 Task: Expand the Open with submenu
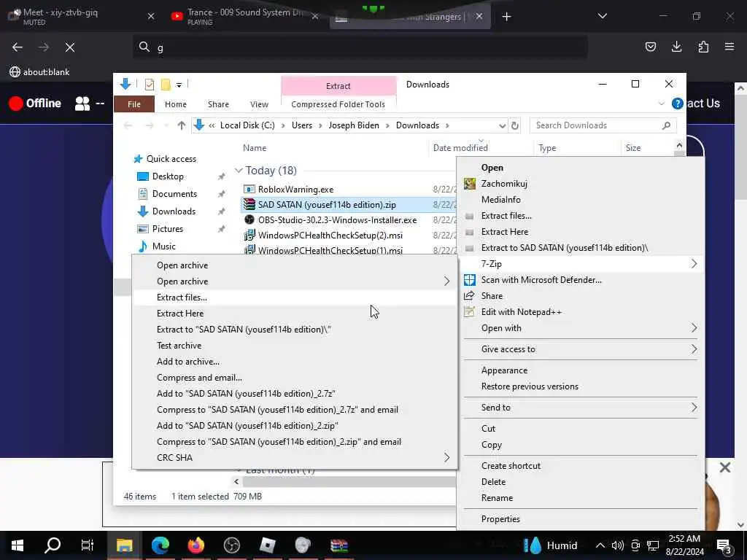pyautogui.click(x=694, y=328)
